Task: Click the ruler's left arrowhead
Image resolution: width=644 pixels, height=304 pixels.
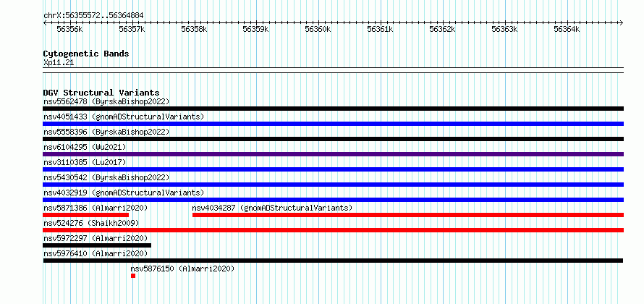Action: point(45,22)
